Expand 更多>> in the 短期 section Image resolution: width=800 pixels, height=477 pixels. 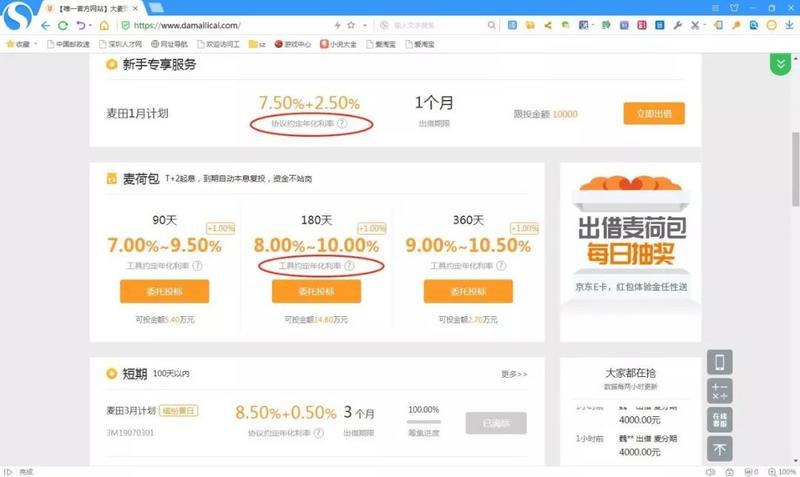point(514,374)
